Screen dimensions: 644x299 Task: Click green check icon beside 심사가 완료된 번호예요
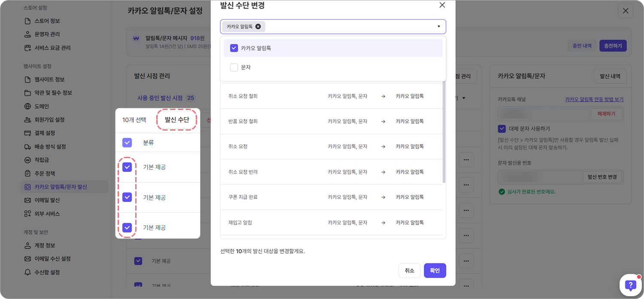coord(501,192)
